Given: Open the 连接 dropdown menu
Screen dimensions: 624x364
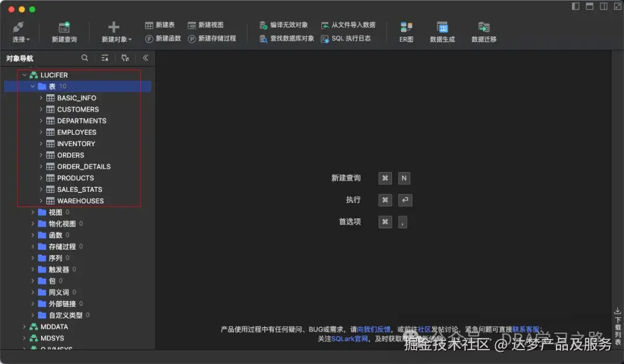Looking at the screenshot, I should tap(20, 39).
